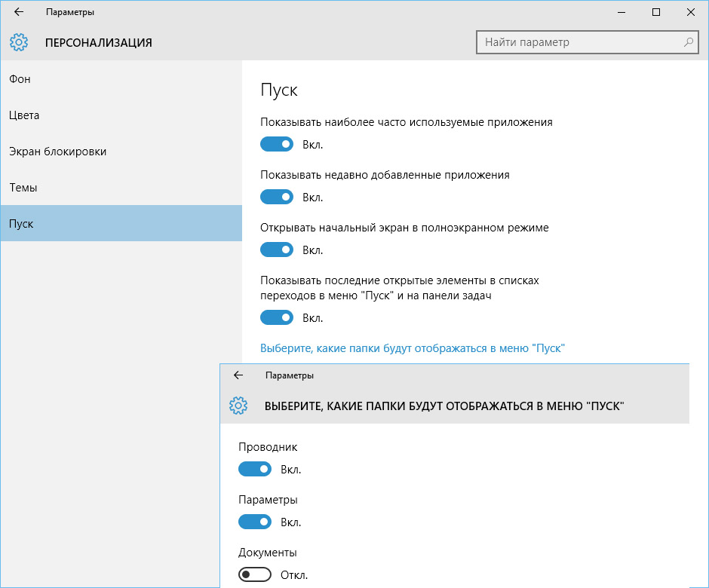709x588 pixels.
Task: Minimize the Параметры window
Action: [x=622, y=12]
